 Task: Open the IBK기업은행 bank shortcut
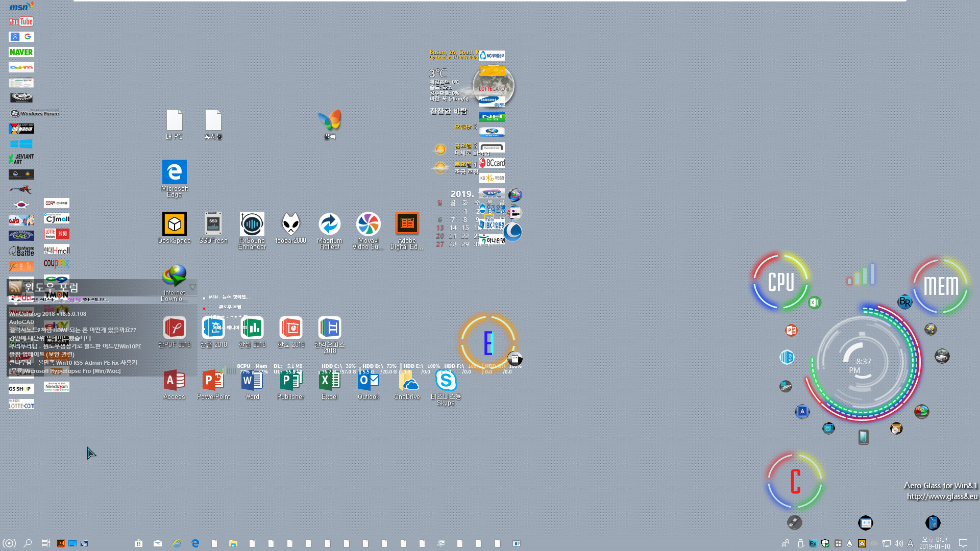[492, 224]
